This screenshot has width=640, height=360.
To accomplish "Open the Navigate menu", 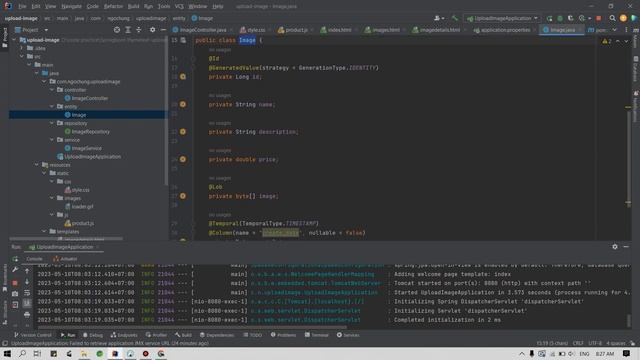I will (x=71, y=7).
